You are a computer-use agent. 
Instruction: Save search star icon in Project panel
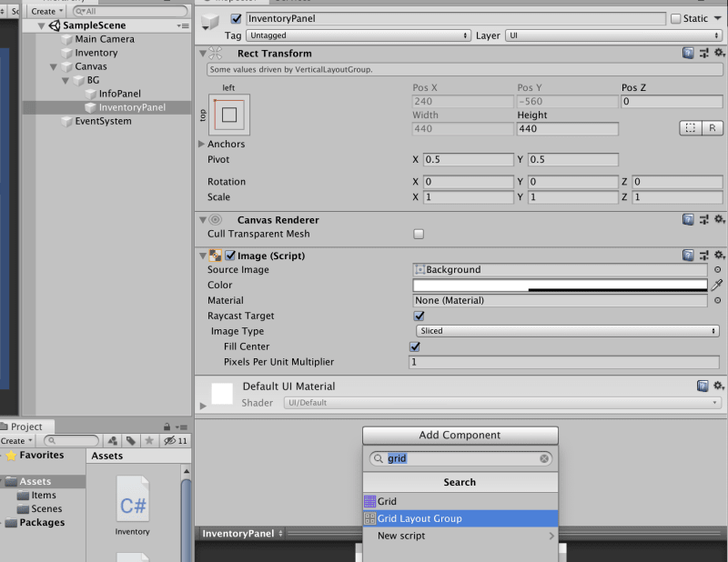tap(149, 441)
